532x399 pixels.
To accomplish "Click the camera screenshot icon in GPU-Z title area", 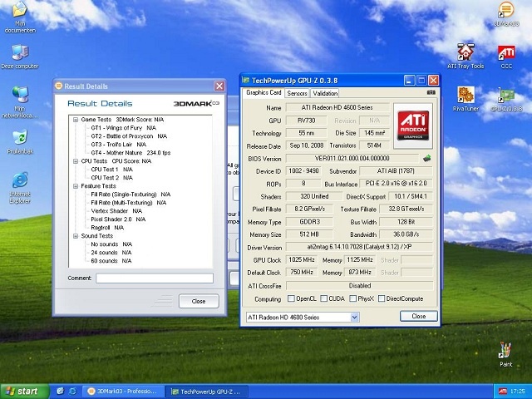I will tap(431, 93).
